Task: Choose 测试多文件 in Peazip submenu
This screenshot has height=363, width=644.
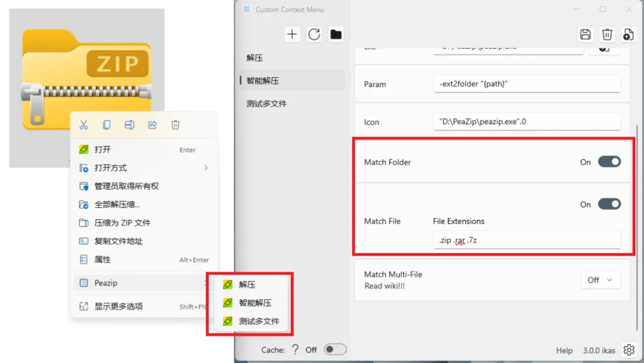Action: click(250, 321)
